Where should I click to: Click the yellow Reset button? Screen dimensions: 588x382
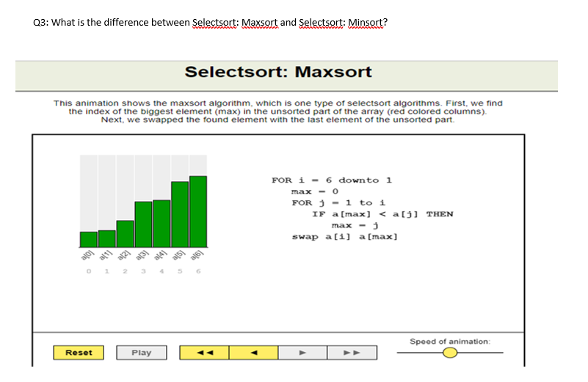point(79,353)
